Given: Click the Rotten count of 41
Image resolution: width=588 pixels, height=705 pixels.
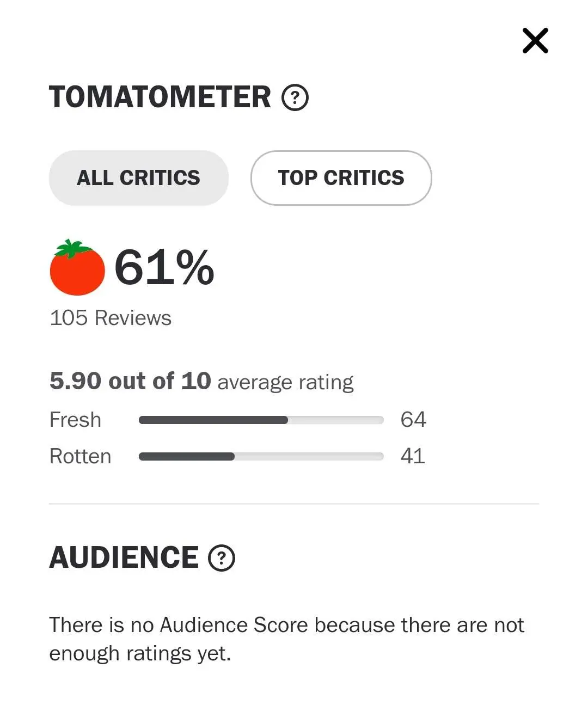Looking at the screenshot, I should coord(413,456).
